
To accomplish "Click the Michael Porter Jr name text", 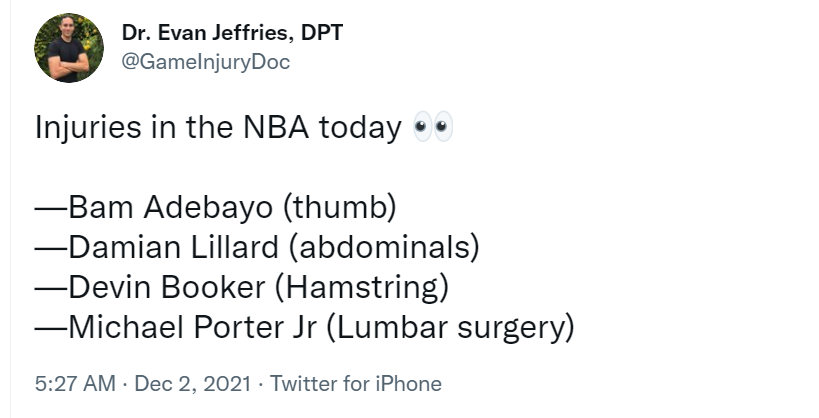I will tap(192, 328).
